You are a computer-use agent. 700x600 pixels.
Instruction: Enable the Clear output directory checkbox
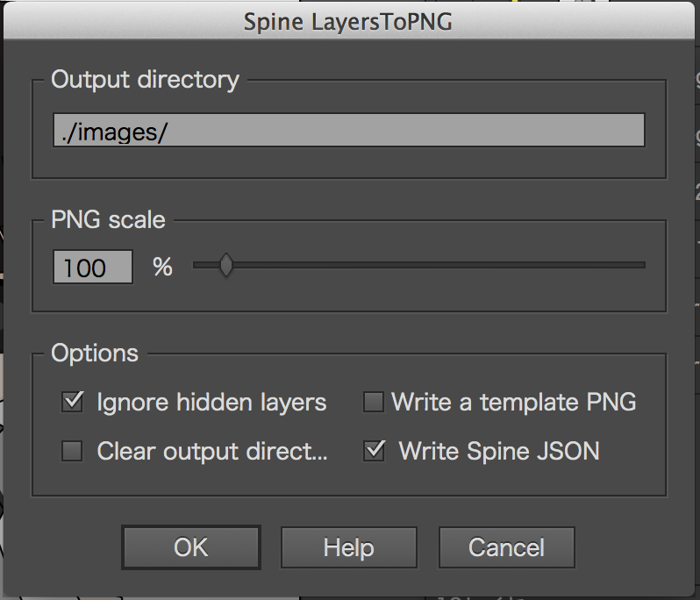pos(72,451)
